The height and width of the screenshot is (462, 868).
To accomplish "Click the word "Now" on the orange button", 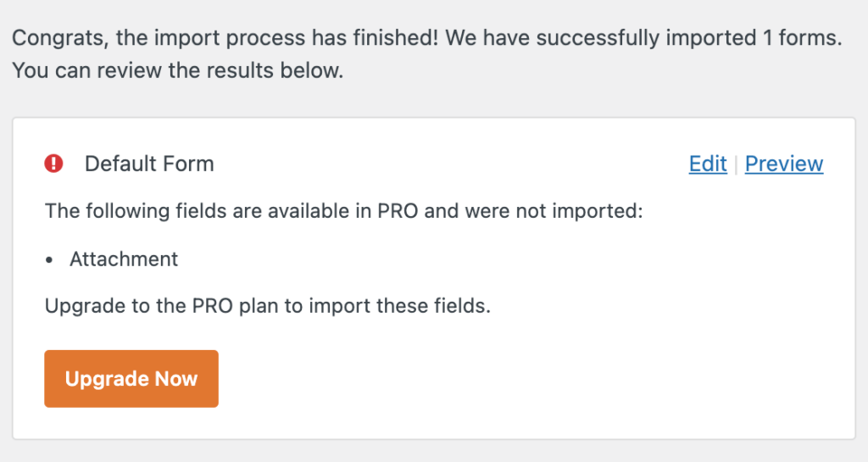I will (176, 379).
